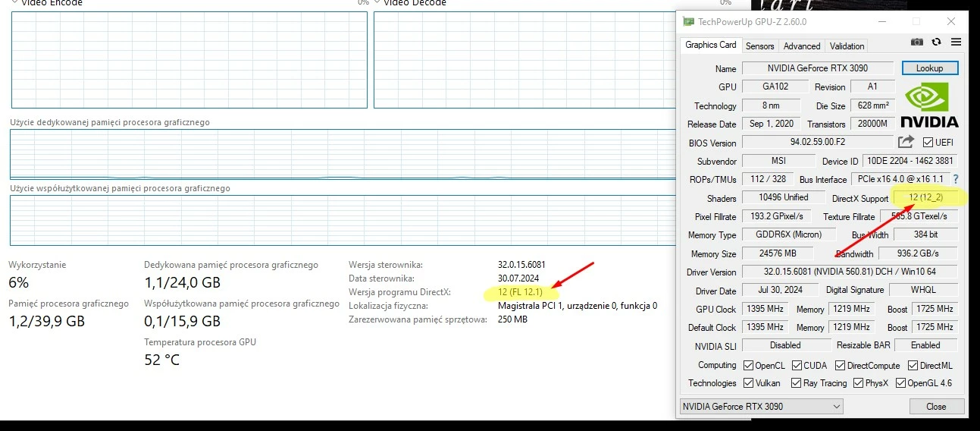Click the Die Size 628 mm² field
Viewport: 980px width, 431px height.
tap(873, 105)
